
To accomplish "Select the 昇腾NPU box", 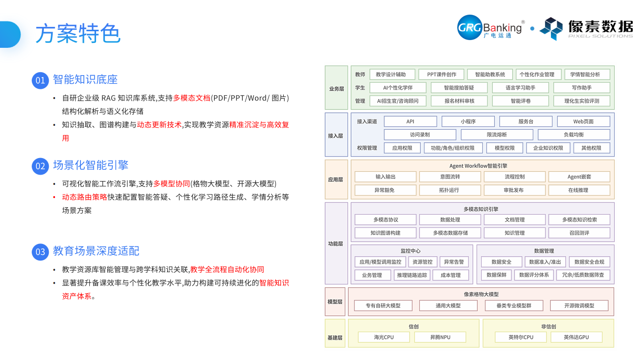I will 440,337.
